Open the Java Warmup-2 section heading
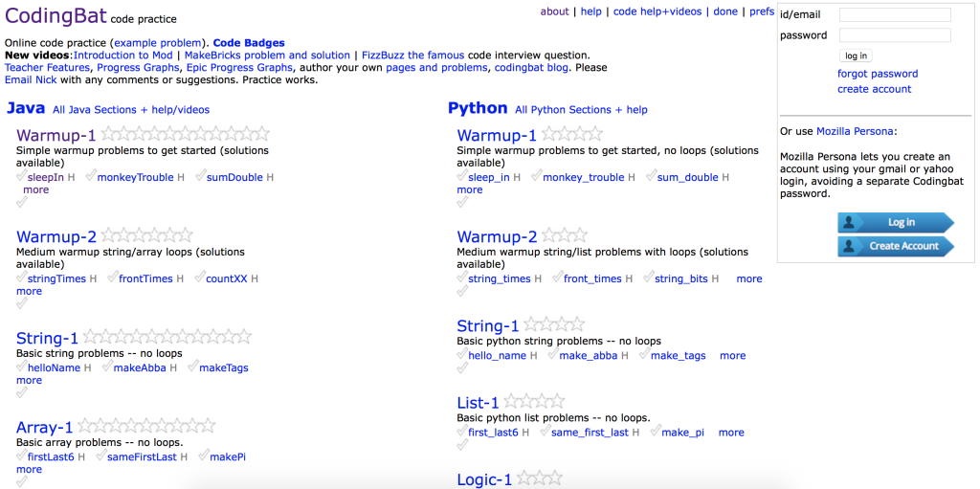This screenshot has width=980, height=489. [x=56, y=237]
